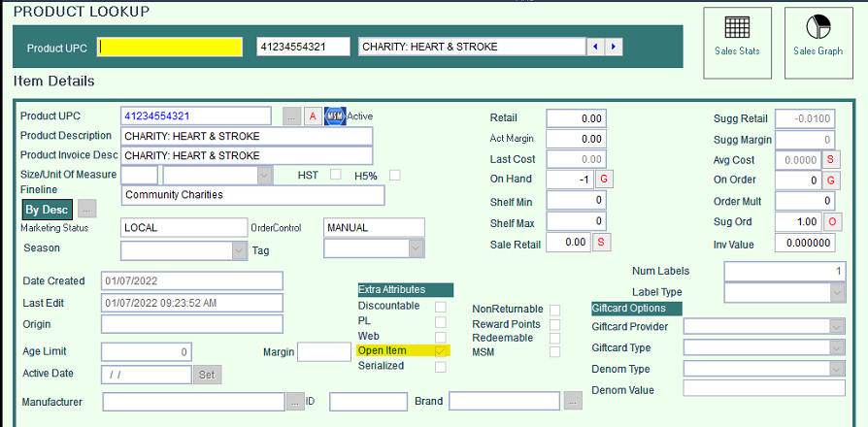Viewport: 868px width, 427px height.
Task: Click the yellow Product UPC search field
Action: [170, 48]
